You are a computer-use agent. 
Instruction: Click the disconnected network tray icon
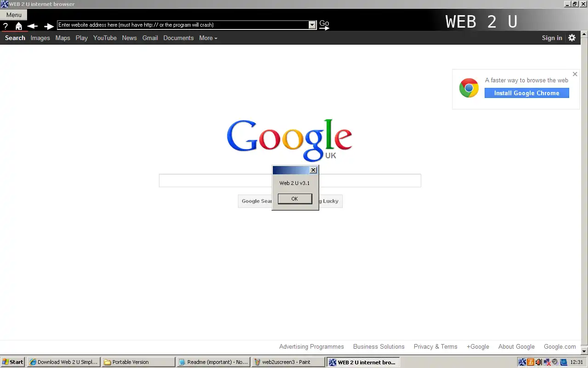pos(547,362)
